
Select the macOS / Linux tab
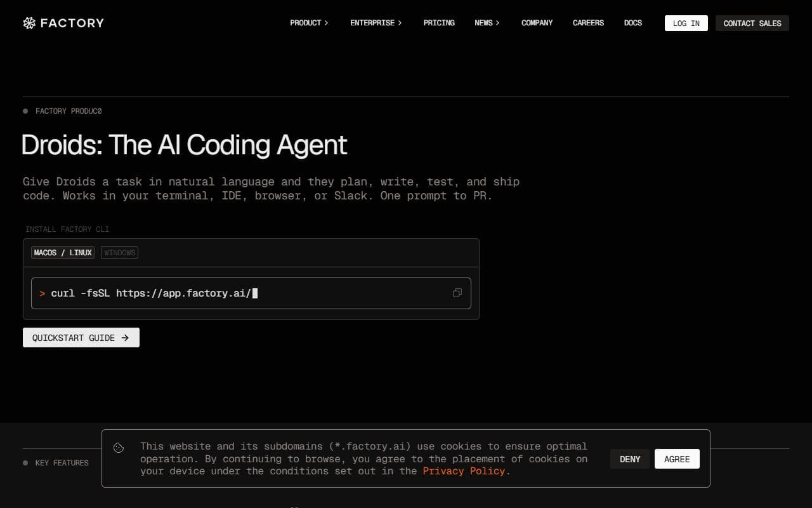[63, 253]
